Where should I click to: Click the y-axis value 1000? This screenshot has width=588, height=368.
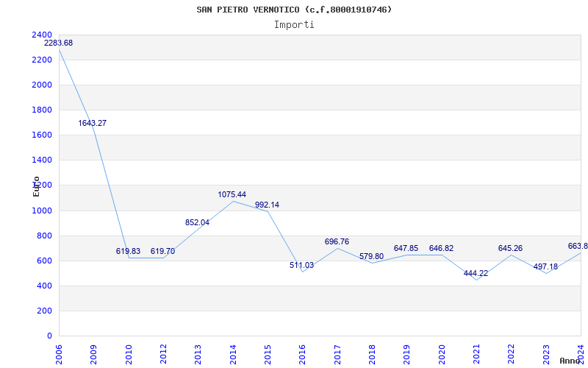pos(42,210)
